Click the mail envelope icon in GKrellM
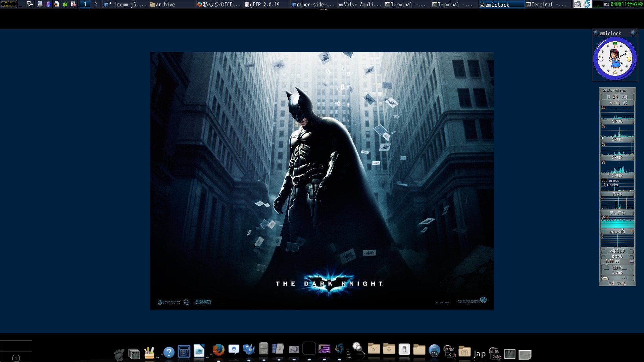Image resolution: width=644 pixels, height=362 pixels. 605,278
